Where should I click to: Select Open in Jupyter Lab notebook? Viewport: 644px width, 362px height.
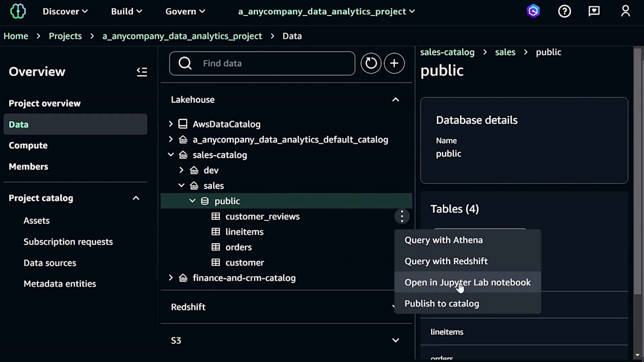click(467, 283)
